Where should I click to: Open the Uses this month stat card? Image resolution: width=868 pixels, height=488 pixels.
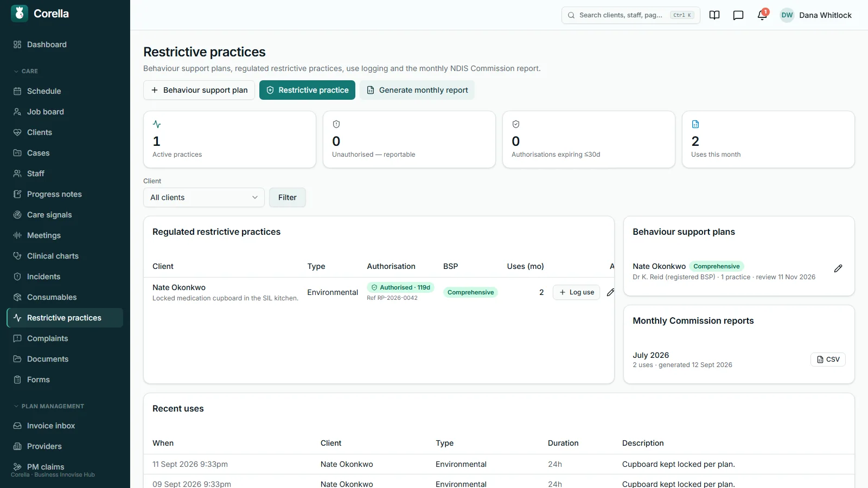click(x=768, y=139)
